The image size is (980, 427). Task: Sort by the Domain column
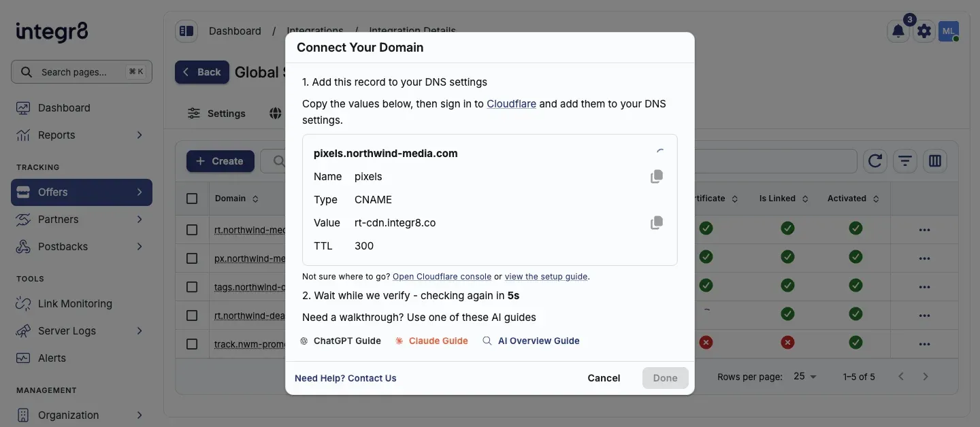237,199
